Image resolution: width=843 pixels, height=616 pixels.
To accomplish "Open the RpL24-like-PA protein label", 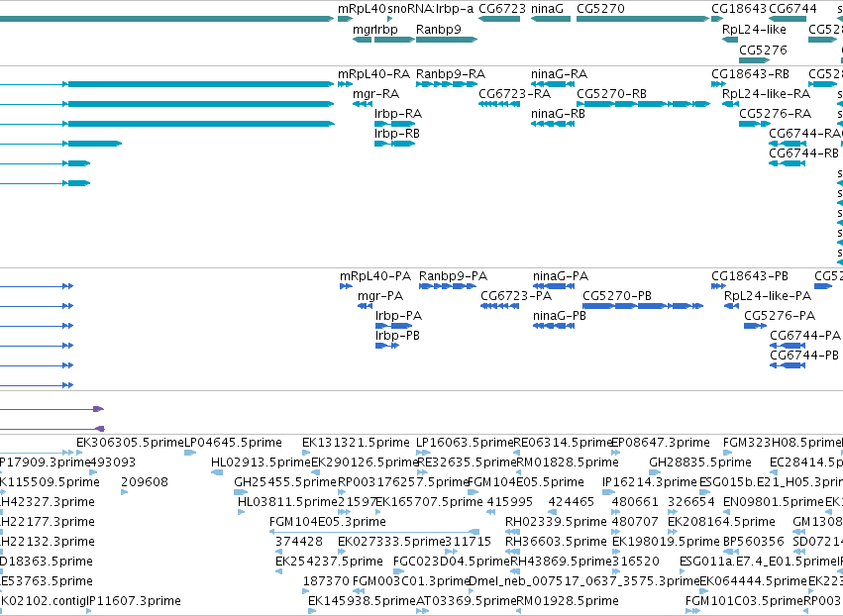I will tap(768, 296).
